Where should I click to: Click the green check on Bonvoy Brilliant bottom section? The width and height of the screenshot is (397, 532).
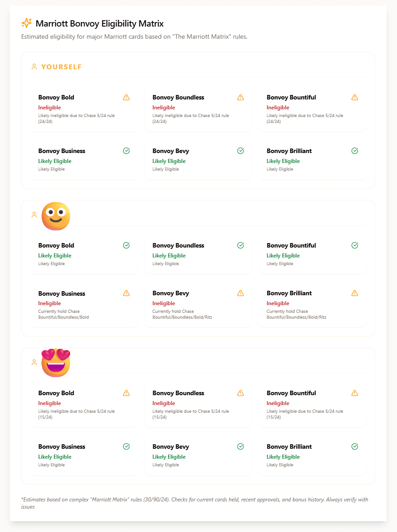(355, 446)
